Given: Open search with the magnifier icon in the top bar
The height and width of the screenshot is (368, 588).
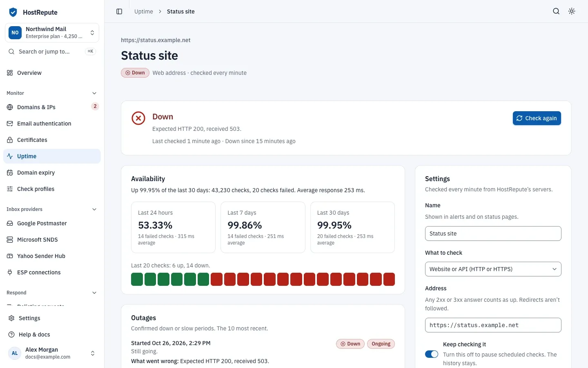Looking at the screenshot, I should (556, 11).
